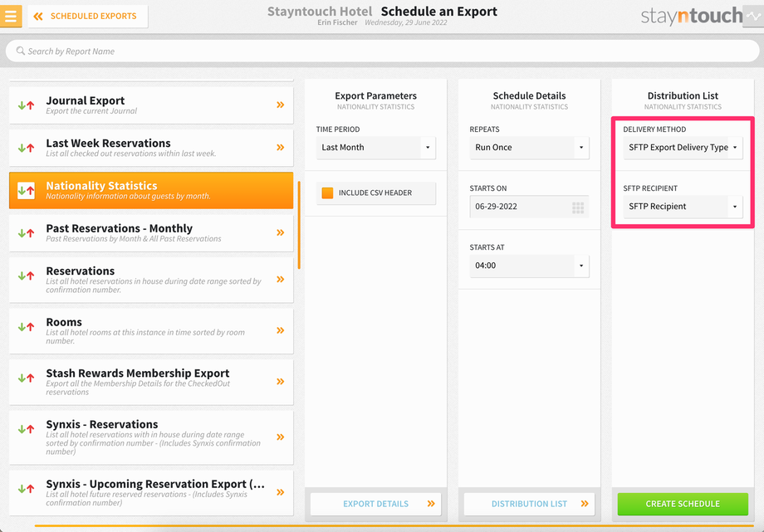Open the Delivery Method dropdown
Screen dimensions: 764x532
point(683,147)
